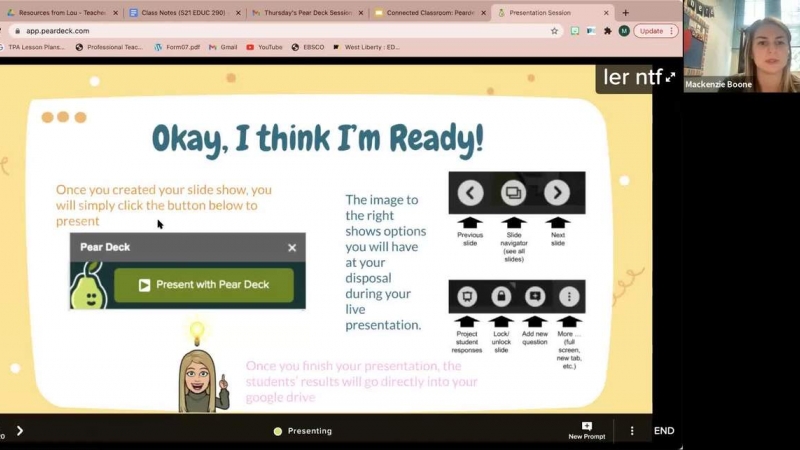
Task: Open the Slide navigator icon
Action: 514,193
